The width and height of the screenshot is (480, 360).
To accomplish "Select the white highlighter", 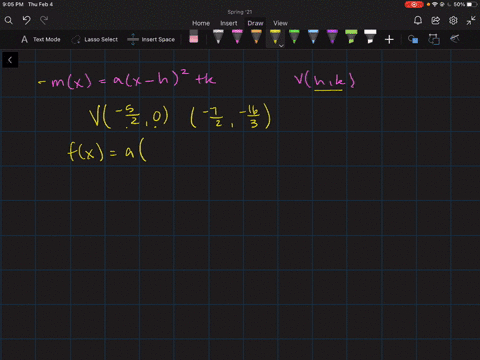I will coord(370,37).
